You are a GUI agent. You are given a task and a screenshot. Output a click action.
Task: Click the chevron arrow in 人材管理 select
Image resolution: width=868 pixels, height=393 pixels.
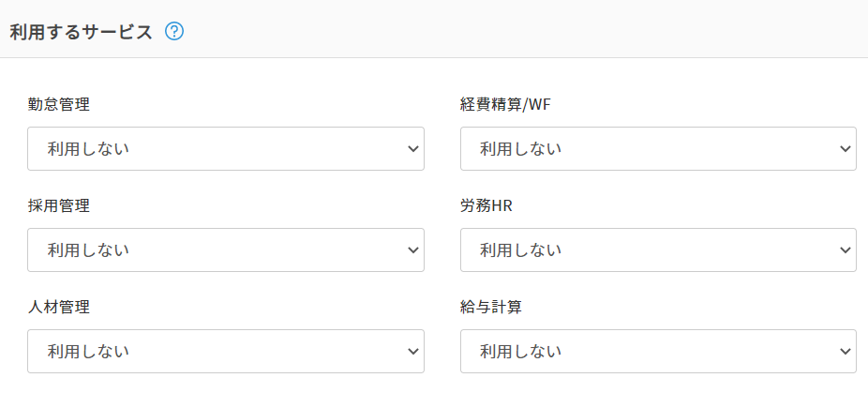[412, 351]
